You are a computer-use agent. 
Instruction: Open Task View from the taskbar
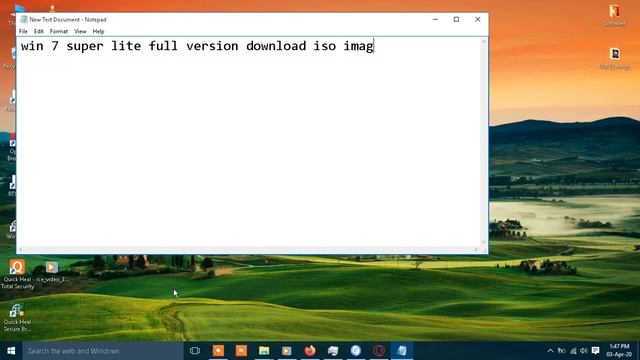[195, 351]
